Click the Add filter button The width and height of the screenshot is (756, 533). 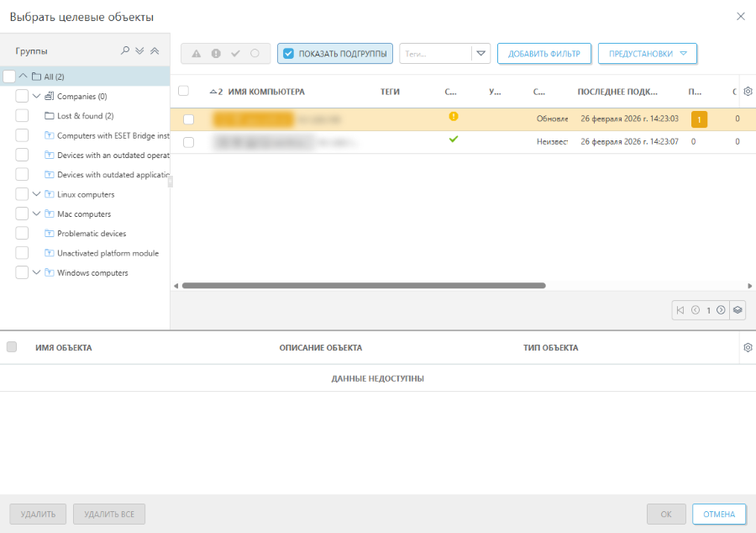click(x=543, y=54)
